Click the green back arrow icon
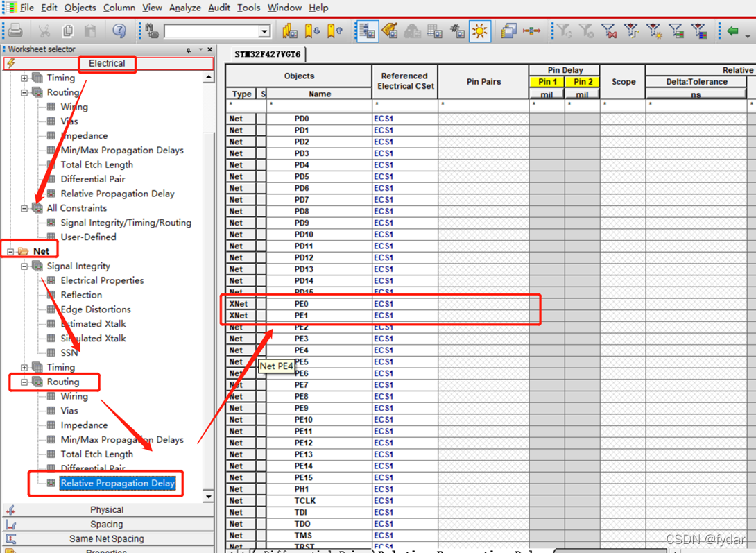This screenshot has height=553, width=756. click(733, 31)
